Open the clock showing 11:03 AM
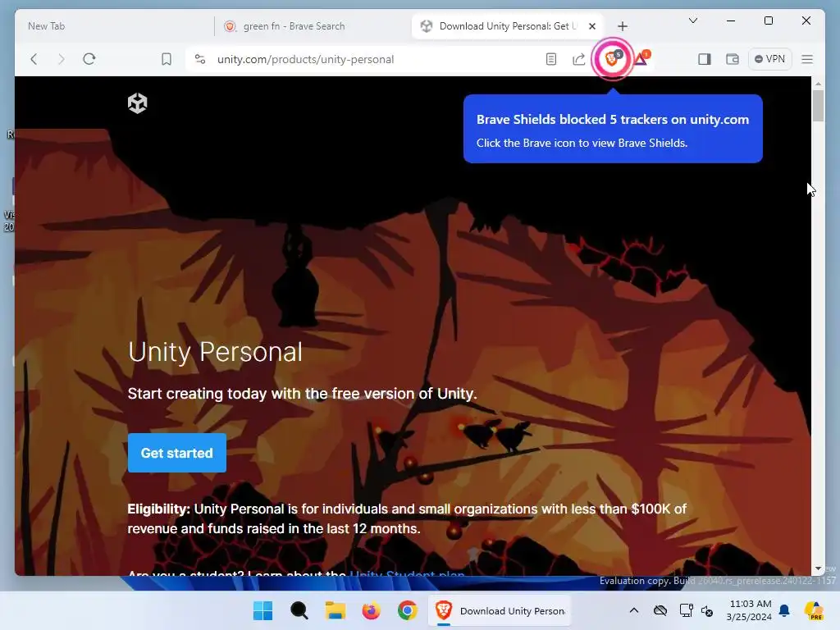Screen dimensions: 840x630 coord(750,610)
